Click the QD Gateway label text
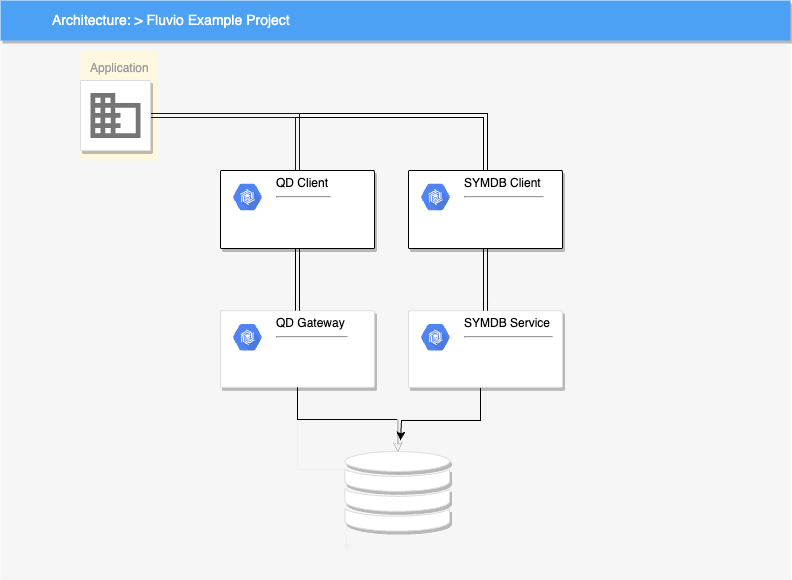 310,323
